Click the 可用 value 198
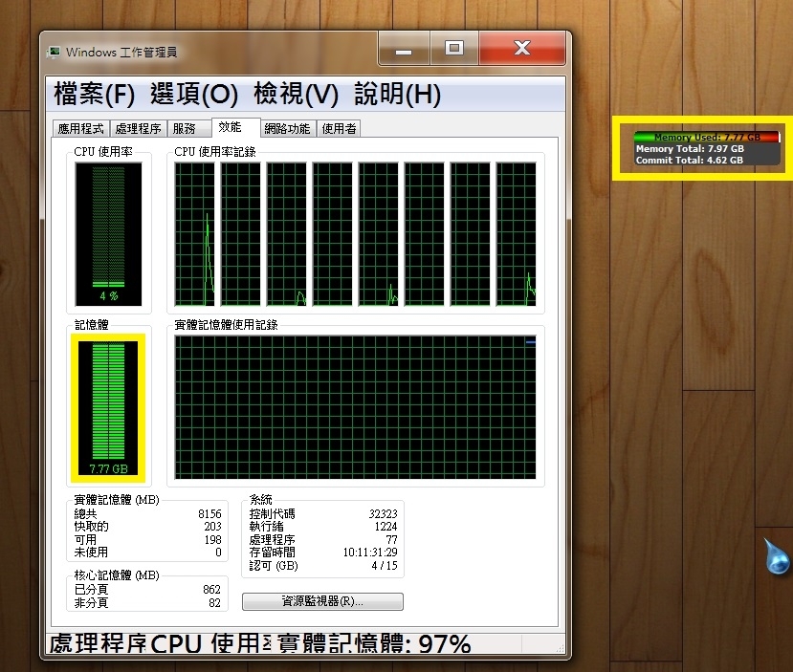This screenshot has width=793, height=672. 213,540
